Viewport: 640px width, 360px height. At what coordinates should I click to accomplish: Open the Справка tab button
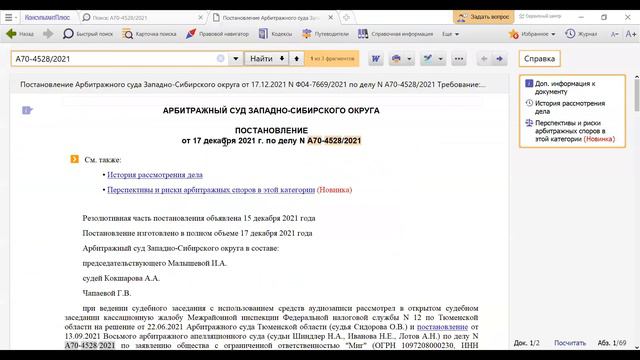click(539, 59)
